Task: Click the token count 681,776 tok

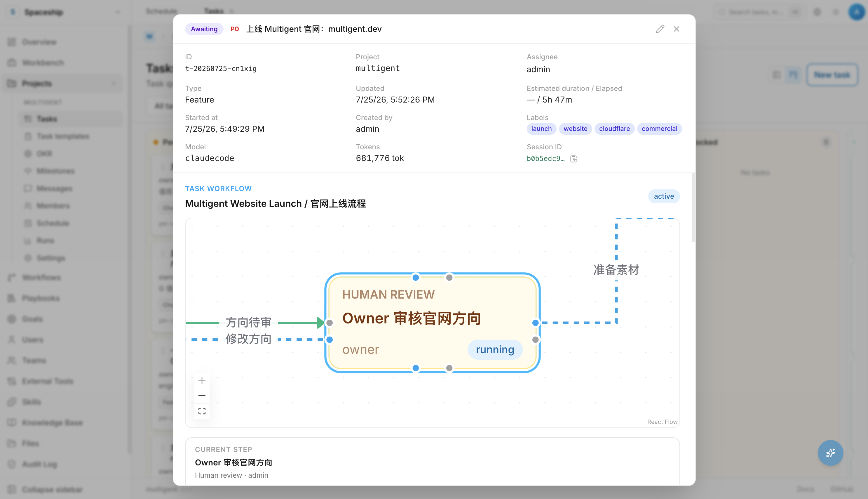Action: 380,158
